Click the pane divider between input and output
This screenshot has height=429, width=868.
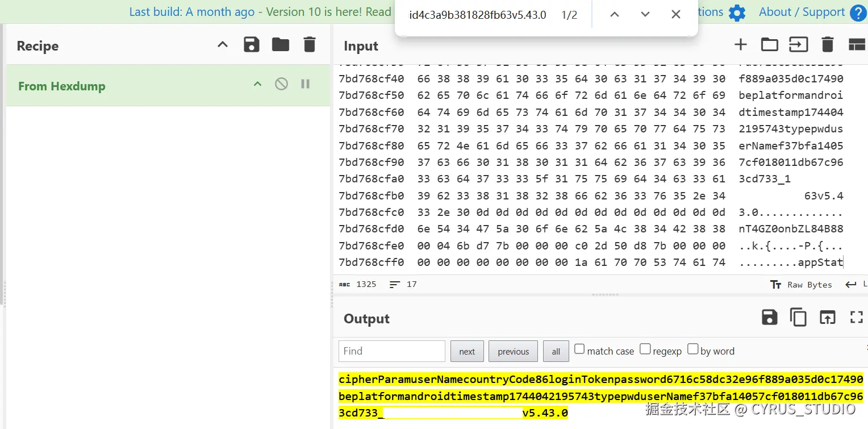coord(605,294)
